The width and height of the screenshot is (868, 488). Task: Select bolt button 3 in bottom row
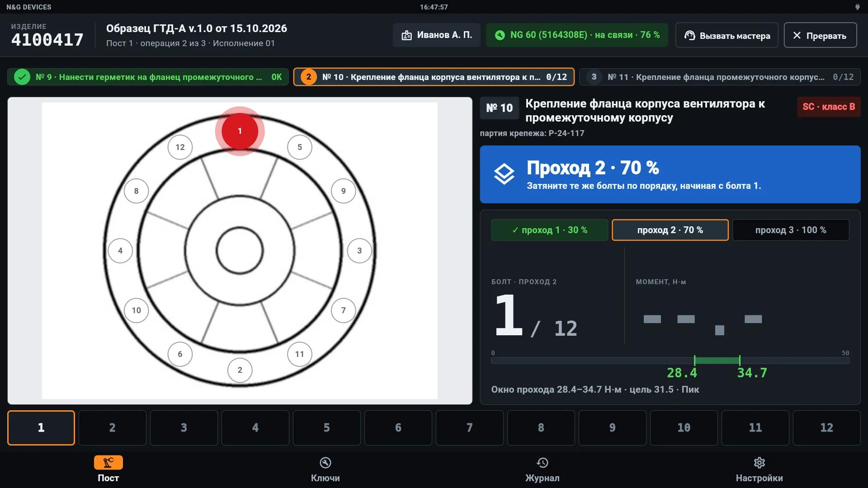pyautogui.click(x=184, y=428)
